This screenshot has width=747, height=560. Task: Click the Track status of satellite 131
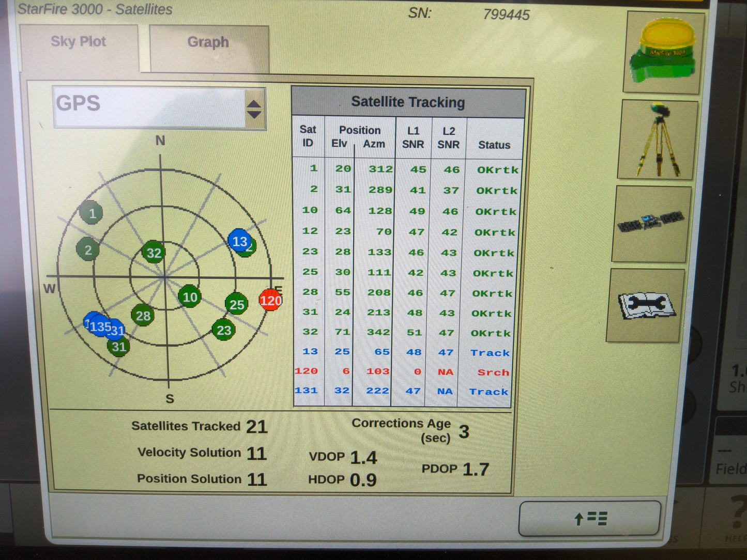[x=489, y=392]
